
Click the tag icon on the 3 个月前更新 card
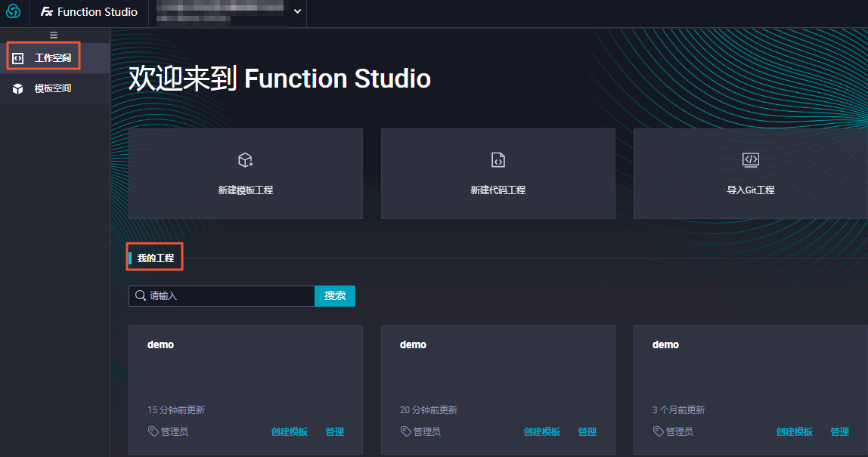point(659,431)
